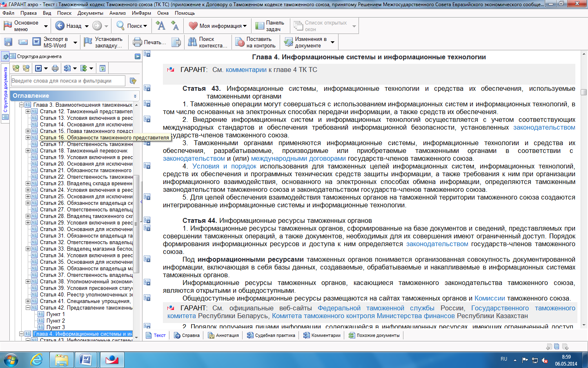Open Internet Explorer from the taskbar
This screenshot has width=588, height=368.
(37, 360)
